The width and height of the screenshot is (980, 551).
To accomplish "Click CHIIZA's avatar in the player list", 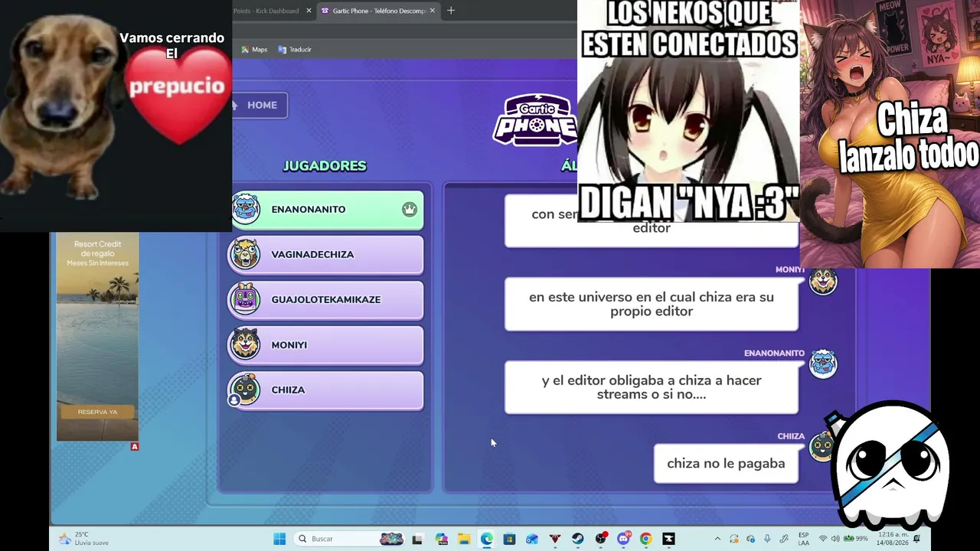I will (246, 390).
